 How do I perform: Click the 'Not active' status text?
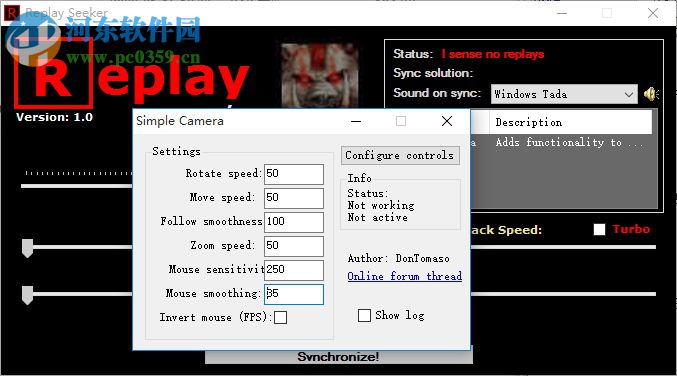coord(377,217)
